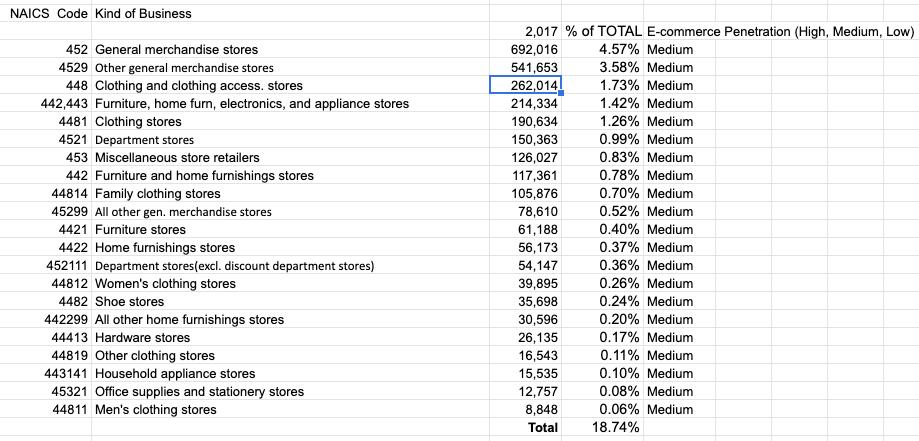
Task: Click the Kind of Business header
Action: point(290,13)
